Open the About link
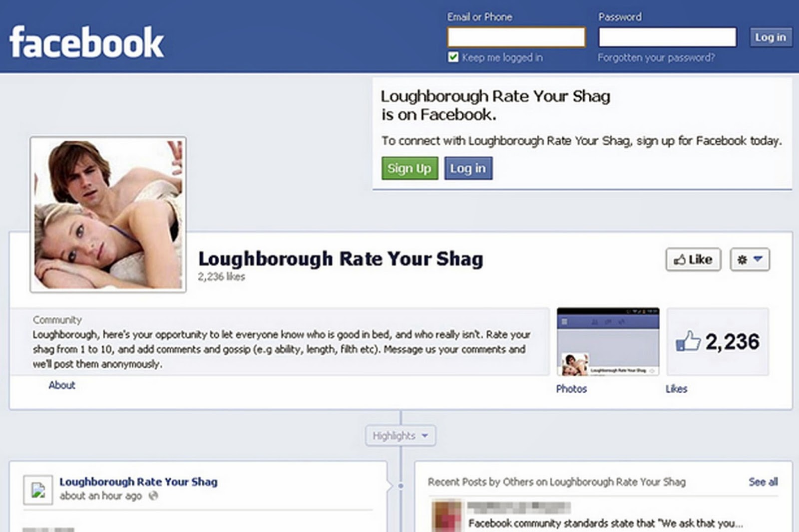The image size is (799, 532). point(62,385)
